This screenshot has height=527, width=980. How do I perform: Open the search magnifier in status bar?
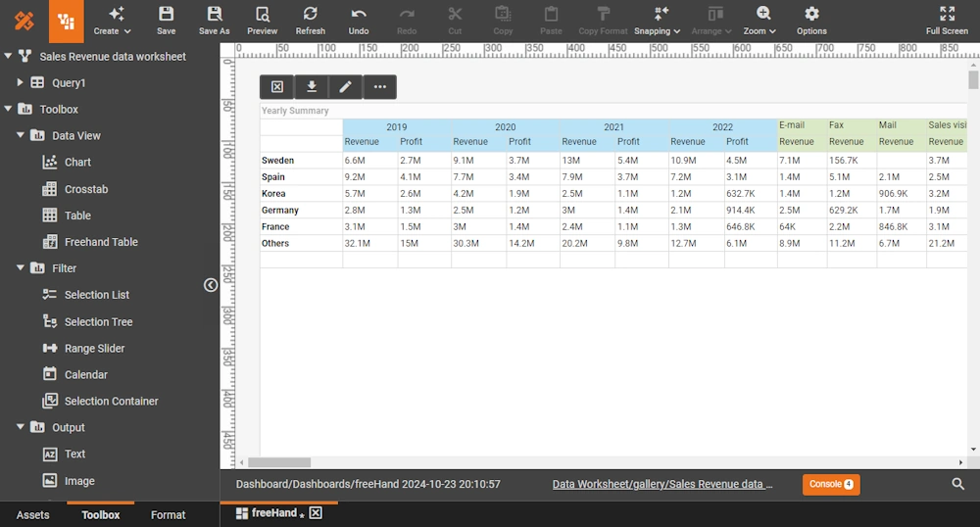pyautogui.click(x=957, y=484)
